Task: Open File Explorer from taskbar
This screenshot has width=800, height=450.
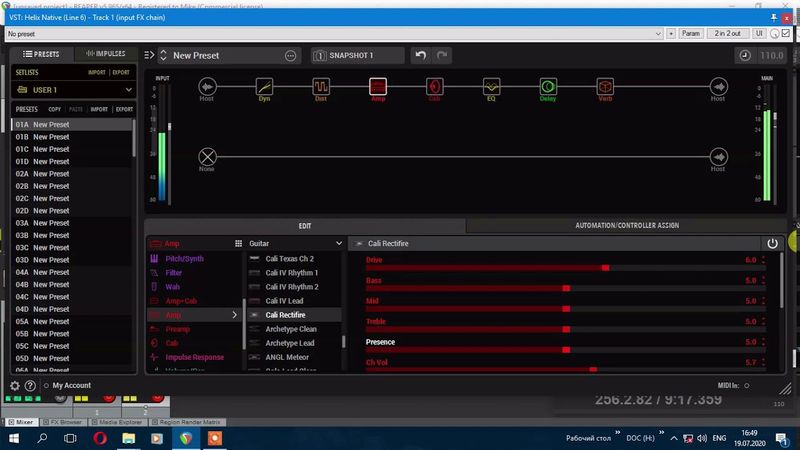Action: [x=128, y=438]
